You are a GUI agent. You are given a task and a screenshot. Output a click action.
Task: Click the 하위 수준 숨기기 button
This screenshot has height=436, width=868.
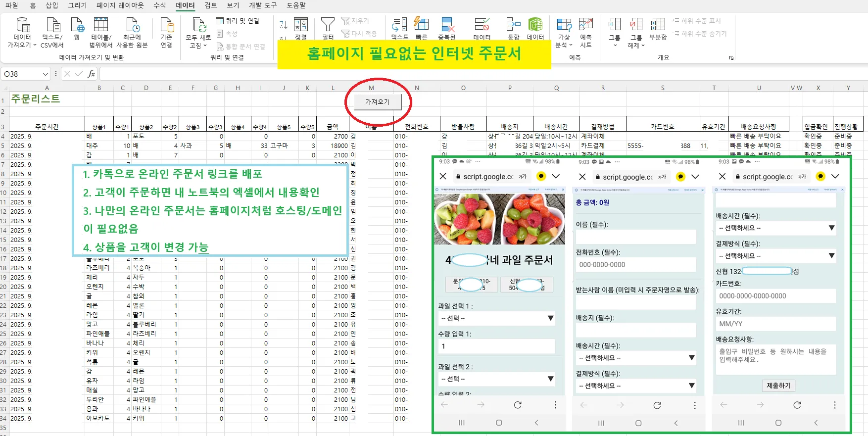[x=699, y=34]
